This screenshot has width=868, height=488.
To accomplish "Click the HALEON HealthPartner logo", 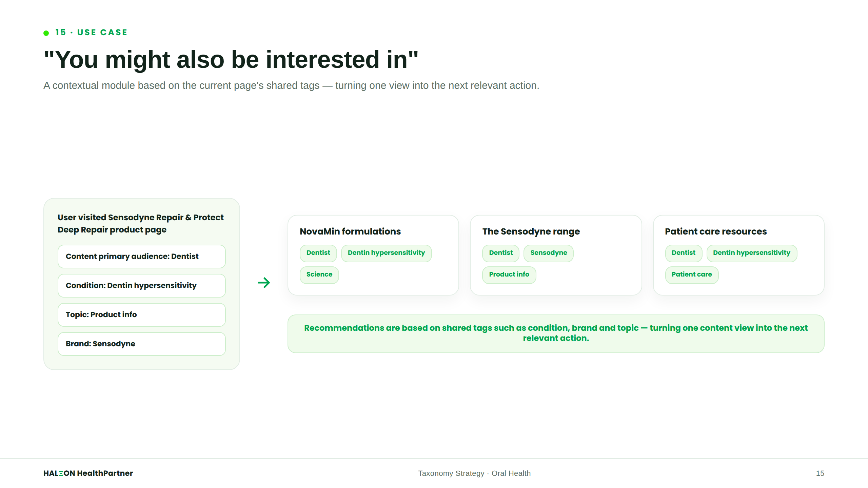I will click(x=88, y=473).
